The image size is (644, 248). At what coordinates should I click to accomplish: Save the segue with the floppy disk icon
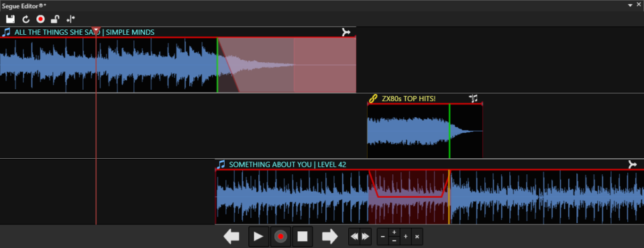pyautogui.click(x=10, y=19)
